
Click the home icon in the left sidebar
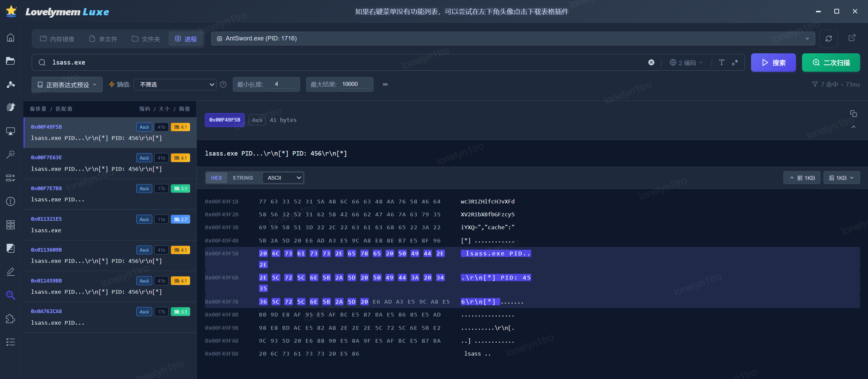11,37
